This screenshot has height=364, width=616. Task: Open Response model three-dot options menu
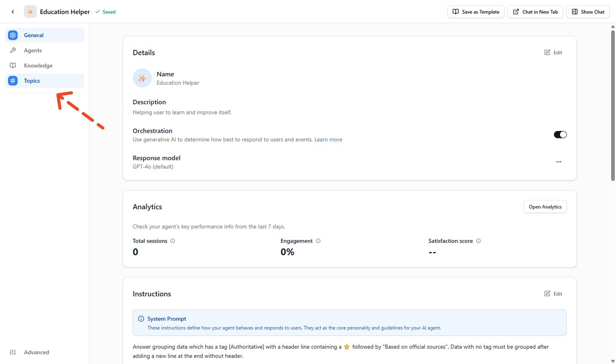[x=559, y=162]
